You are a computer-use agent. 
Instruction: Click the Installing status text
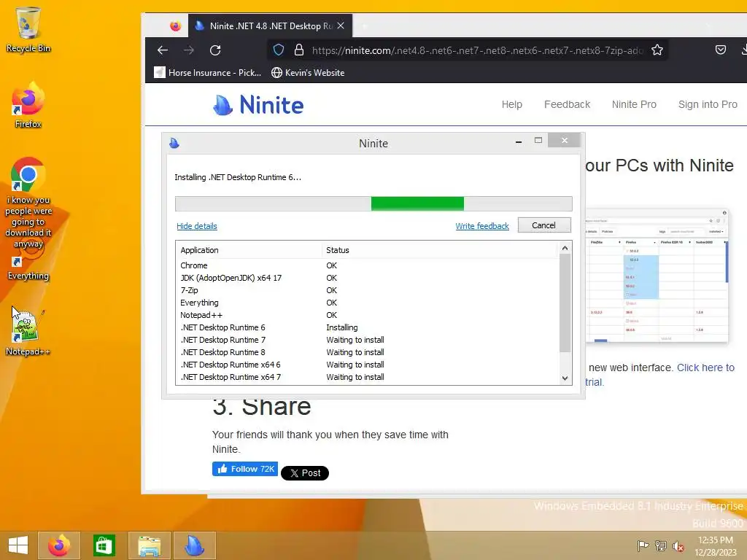pos(341,327)
